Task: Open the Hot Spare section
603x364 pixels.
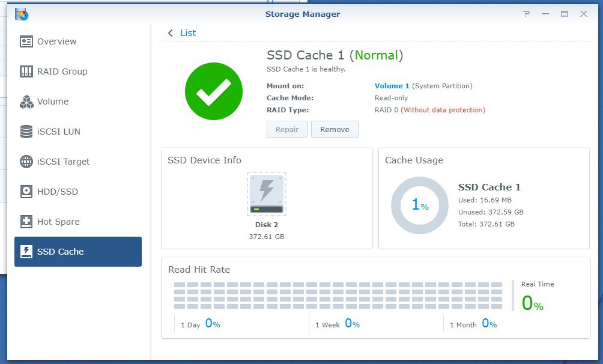Action: point(78,222)
